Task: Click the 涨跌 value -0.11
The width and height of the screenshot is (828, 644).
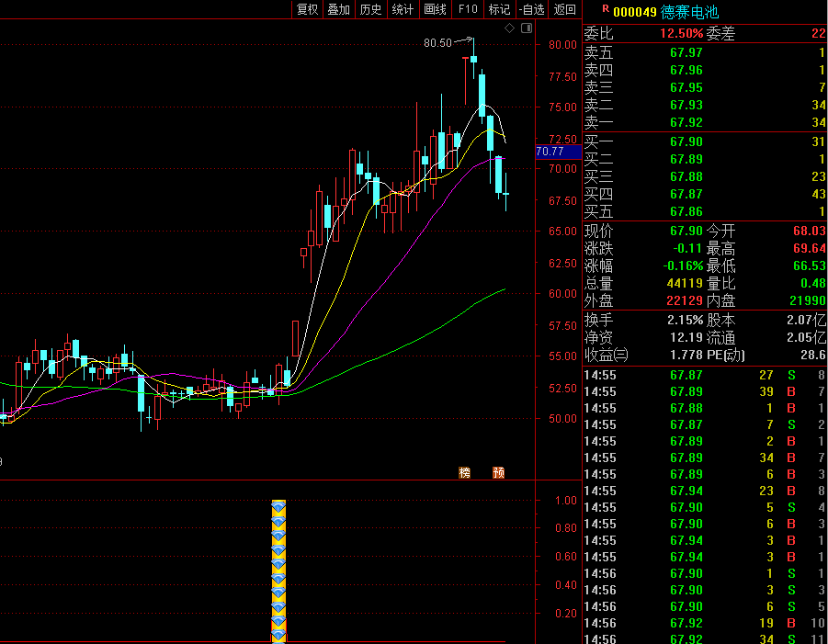Action: [x=687, y=248]
